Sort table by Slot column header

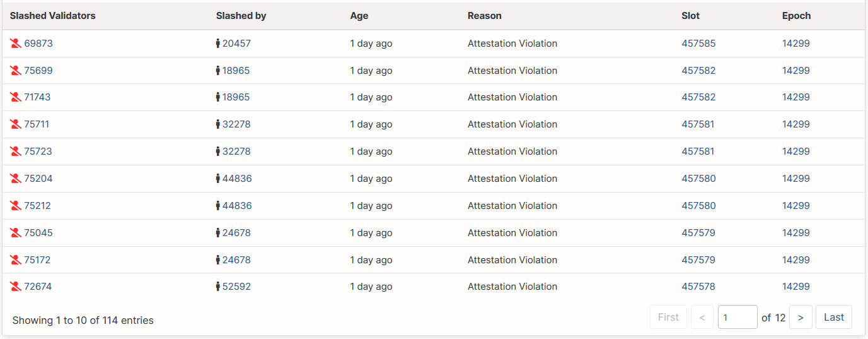click(691, 16)
